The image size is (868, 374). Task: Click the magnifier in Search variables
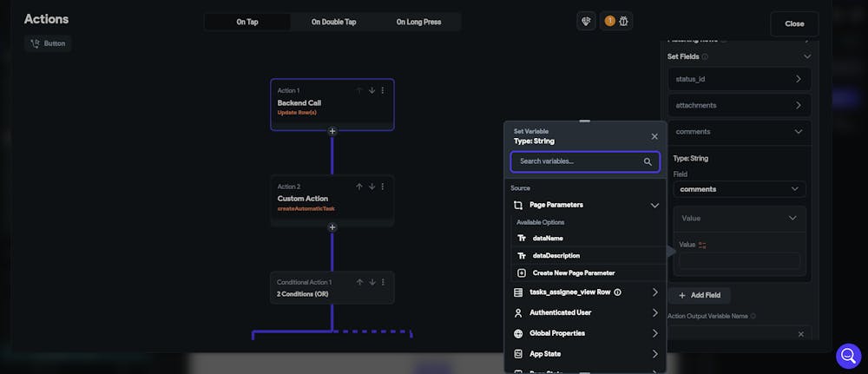coord(648,162)
